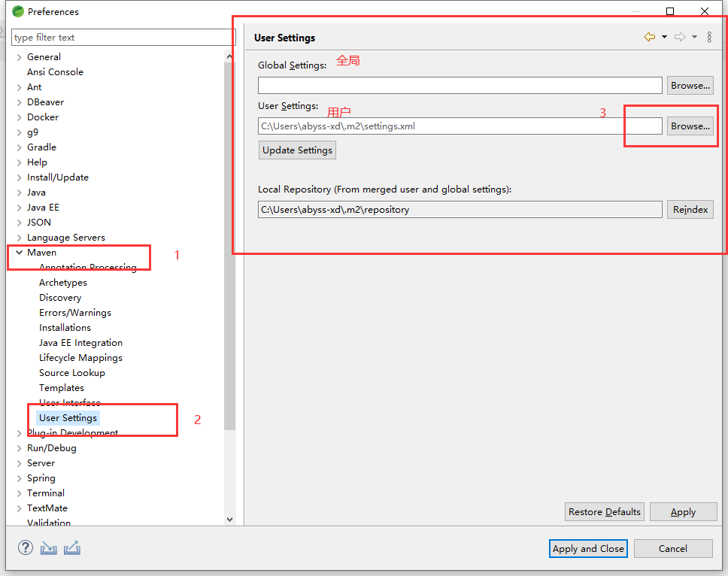Open the three-dot view menu

[708, 37]
